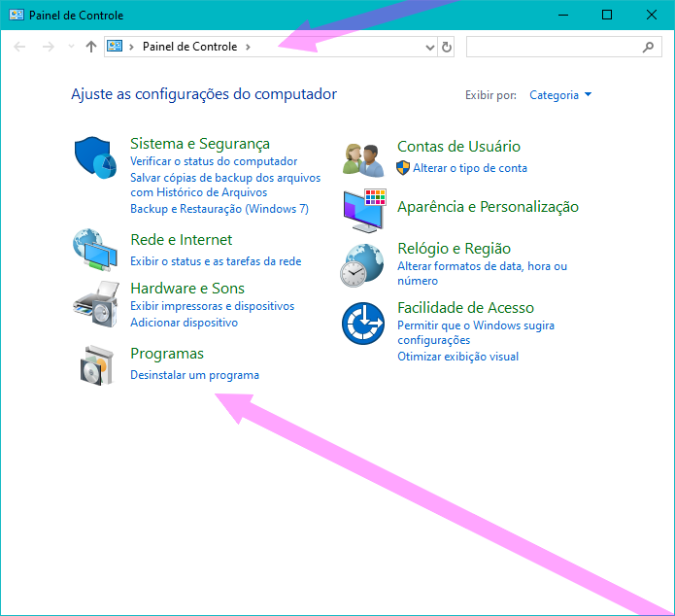Click the forward navigation arrow
The width and height of the screenshot is (675, 616).
pos(49,47)
